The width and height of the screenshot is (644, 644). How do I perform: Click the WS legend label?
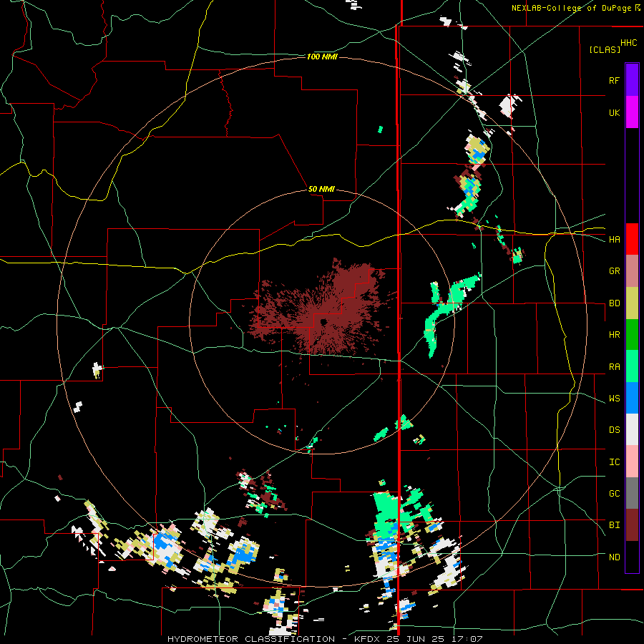614,398
